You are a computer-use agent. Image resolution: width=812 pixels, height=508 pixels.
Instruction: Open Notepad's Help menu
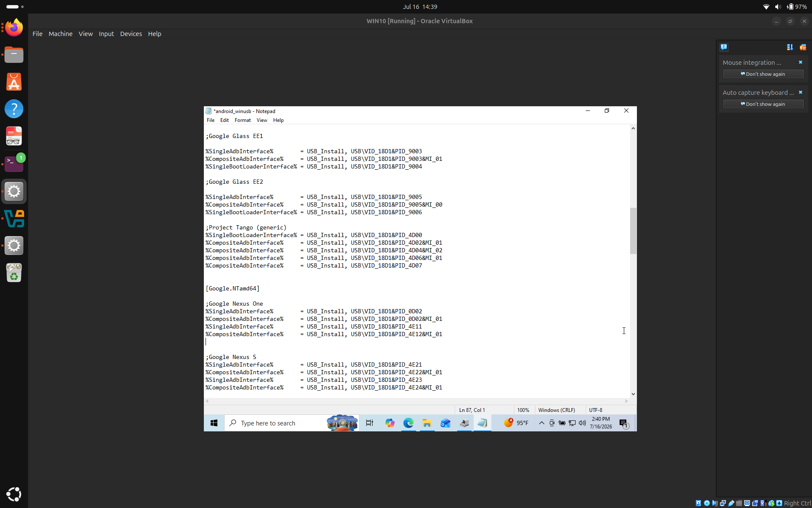278,120
